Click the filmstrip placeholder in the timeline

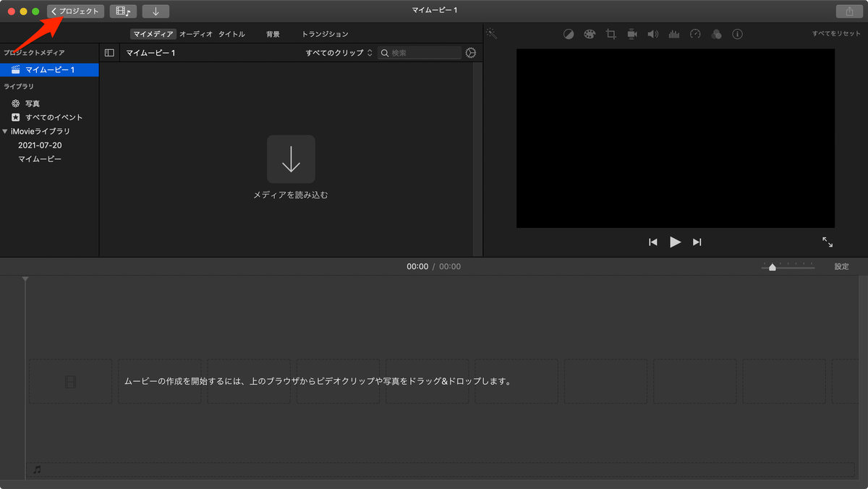tap(70, 381)
